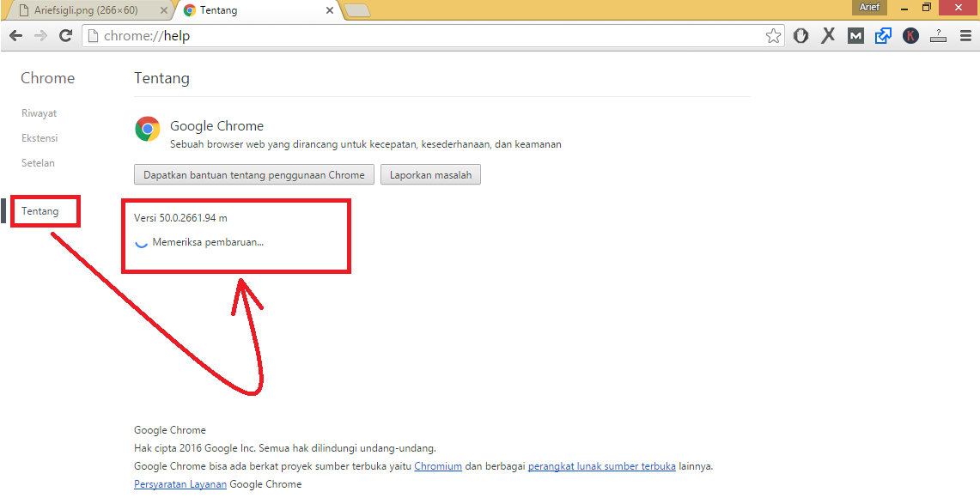Switch to the Ariefsigli.png tab
980x498 pixels.
(89, 10)
